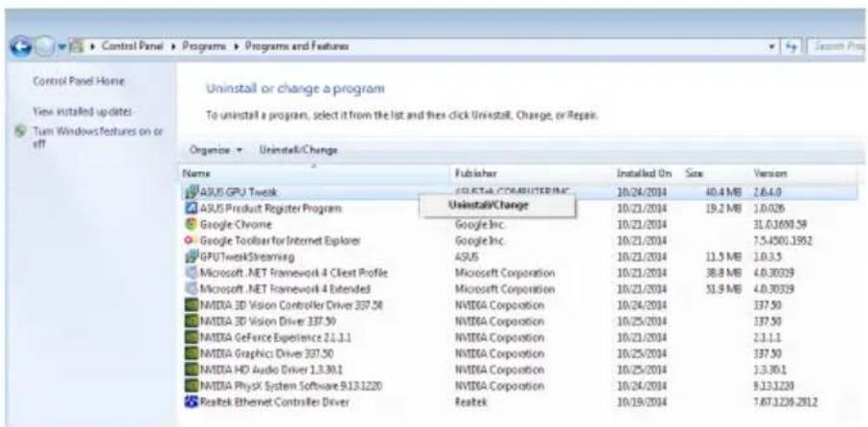
Task: Click the 40.4 MB size value
Action: (721, 192)
